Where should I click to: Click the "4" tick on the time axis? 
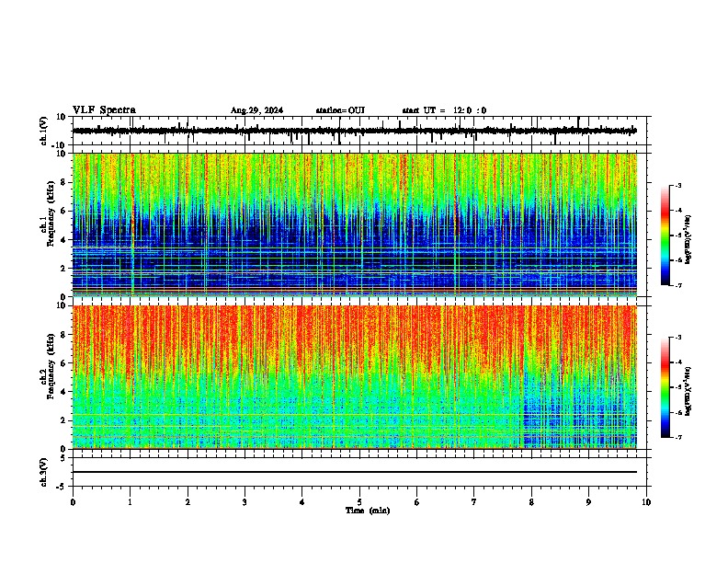[x=301, y=502]
